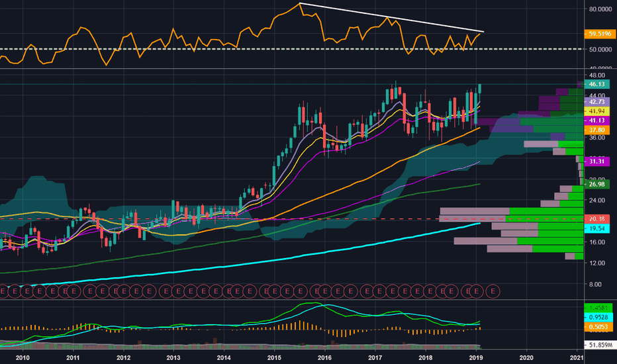Click the red dashed line label 20.38

tap(596, 219)
